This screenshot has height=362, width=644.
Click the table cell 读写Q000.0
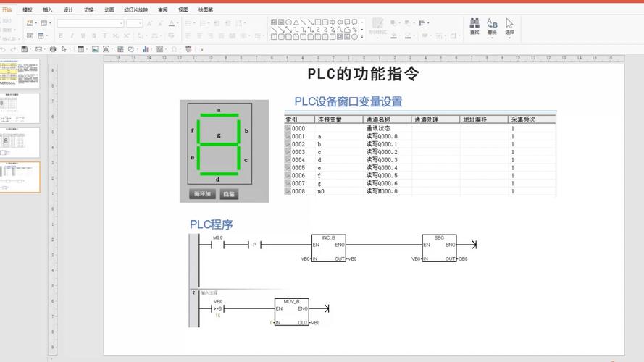[382, 136]
